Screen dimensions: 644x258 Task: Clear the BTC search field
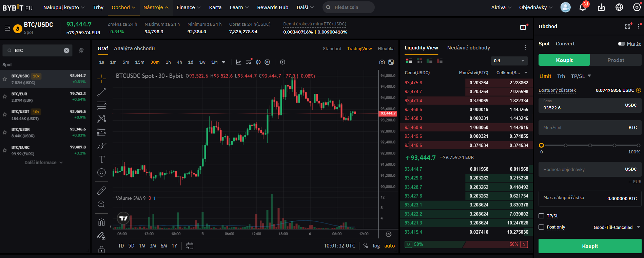66,50
